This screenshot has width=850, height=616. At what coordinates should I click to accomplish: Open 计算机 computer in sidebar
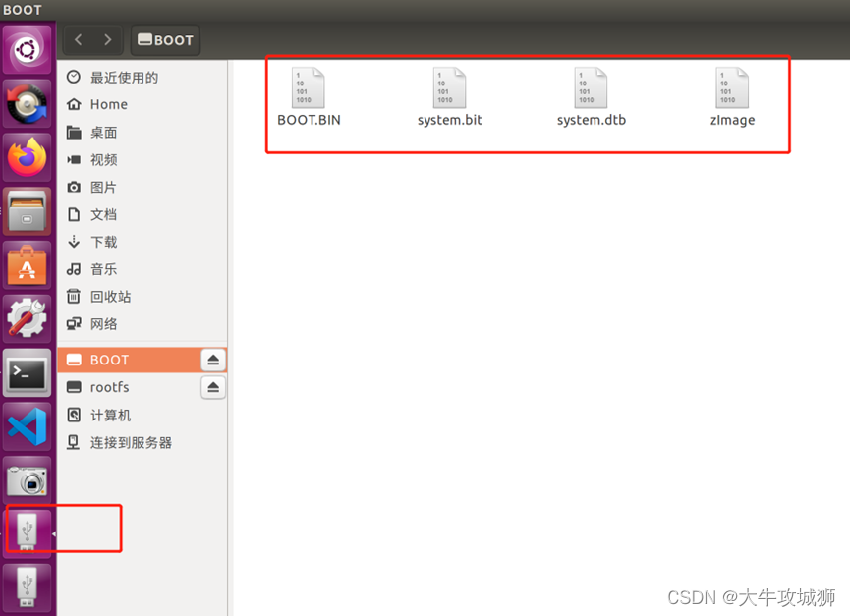click(142, 416)
